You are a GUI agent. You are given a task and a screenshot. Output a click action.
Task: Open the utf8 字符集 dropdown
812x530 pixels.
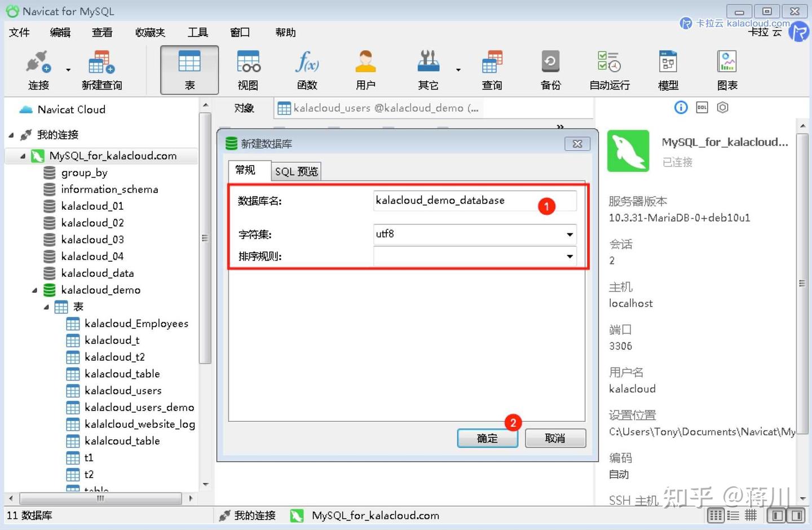(x=569, y=234)
